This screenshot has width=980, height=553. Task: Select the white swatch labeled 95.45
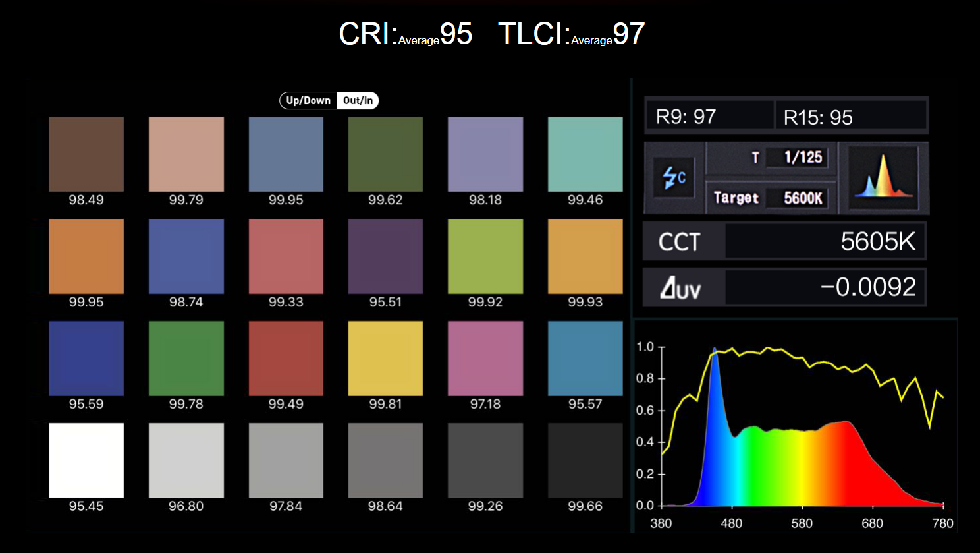pos(86,461)
